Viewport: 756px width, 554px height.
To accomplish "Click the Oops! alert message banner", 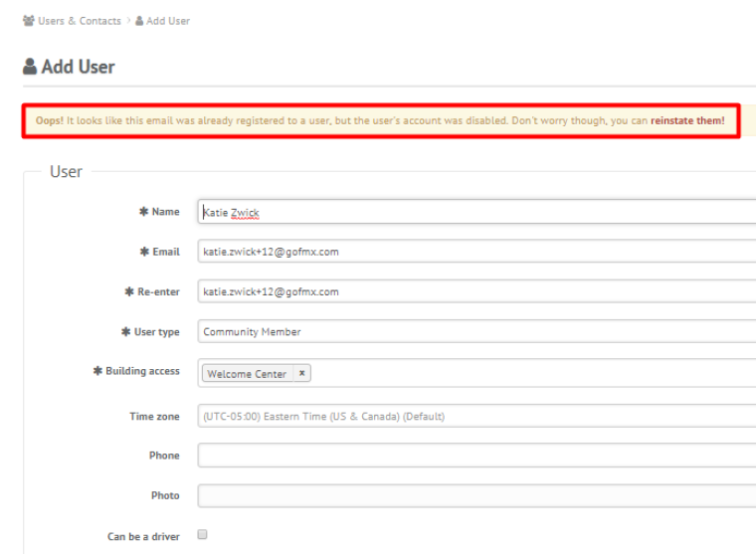I will tap(381, 120).
